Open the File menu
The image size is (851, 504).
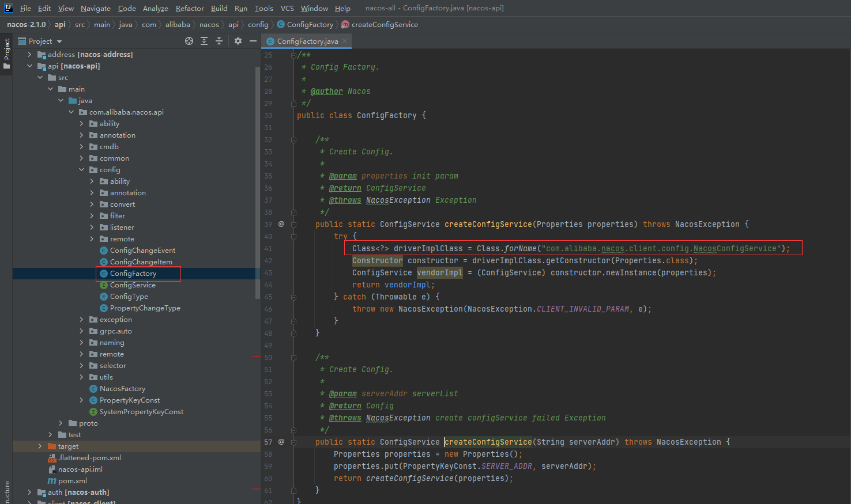(25, 8)
